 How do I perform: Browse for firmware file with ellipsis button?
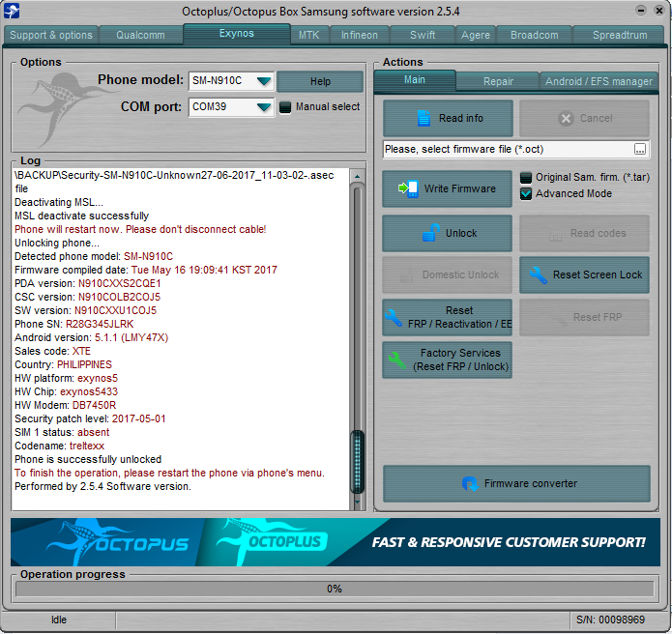pos(640,150)
